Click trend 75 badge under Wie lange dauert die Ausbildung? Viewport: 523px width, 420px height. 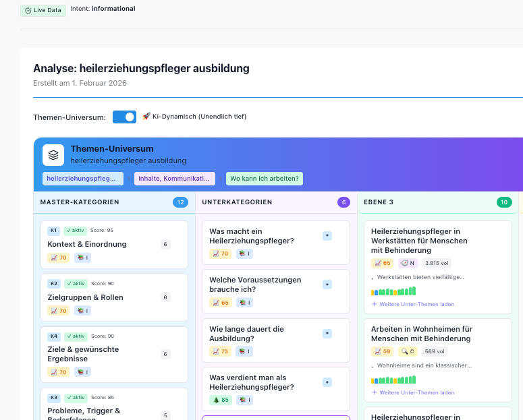pyautogui.click(x=220, y=352)
